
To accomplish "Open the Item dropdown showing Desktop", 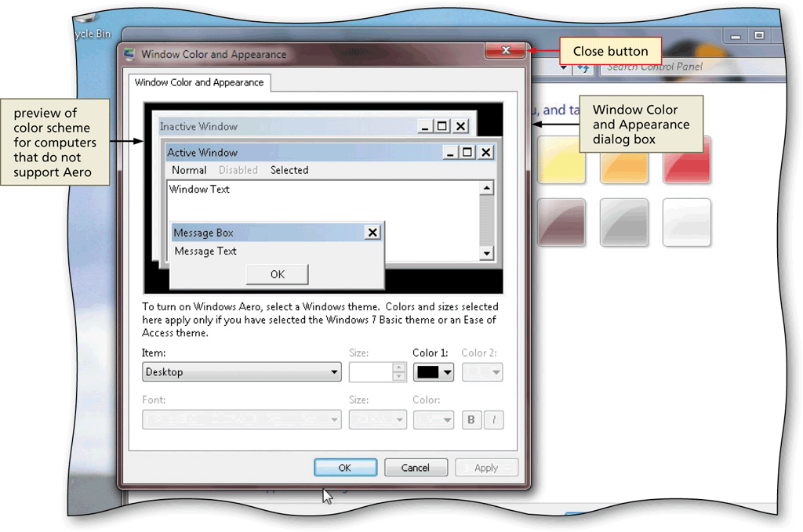I will [x=242, y=372].
